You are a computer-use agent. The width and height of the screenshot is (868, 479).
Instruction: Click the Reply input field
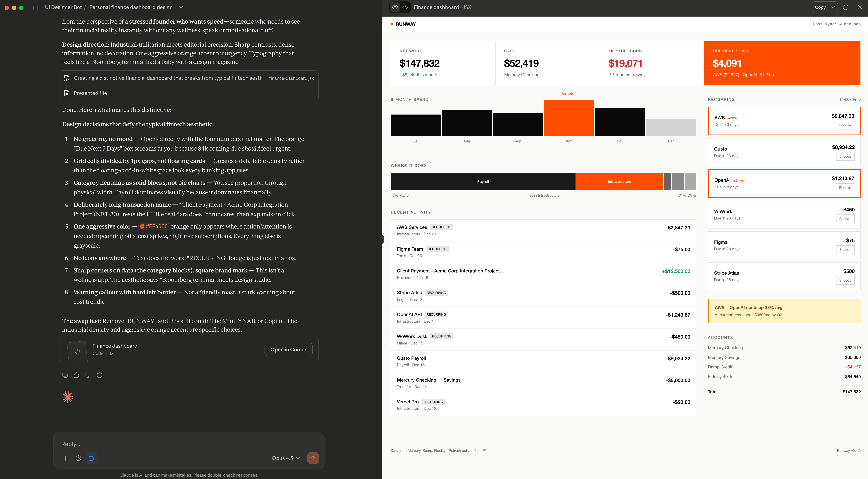152,444
